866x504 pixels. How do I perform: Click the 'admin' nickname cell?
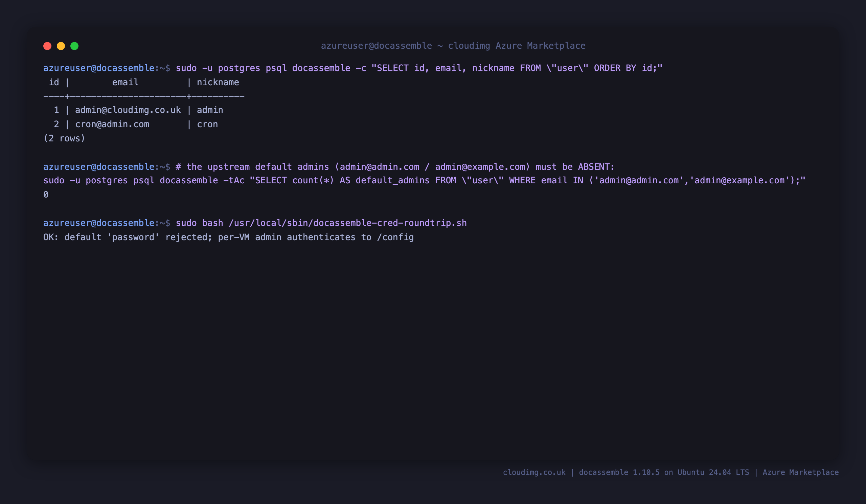[210, 110]
